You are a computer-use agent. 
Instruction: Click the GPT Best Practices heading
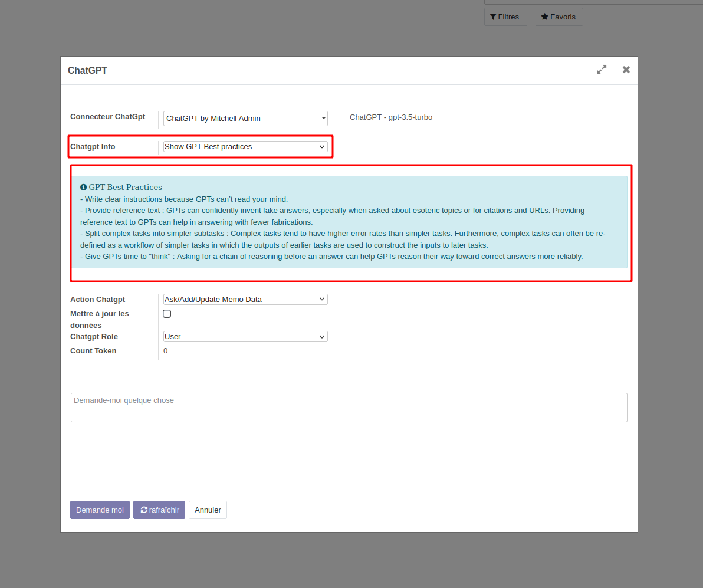(x=126, y=188)
